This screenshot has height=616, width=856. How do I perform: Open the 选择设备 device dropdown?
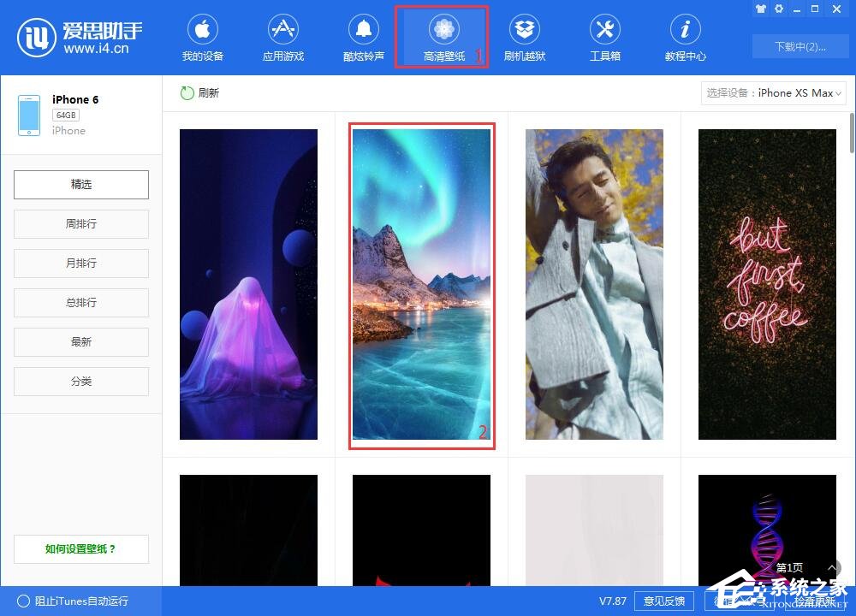tap(773, 93)
